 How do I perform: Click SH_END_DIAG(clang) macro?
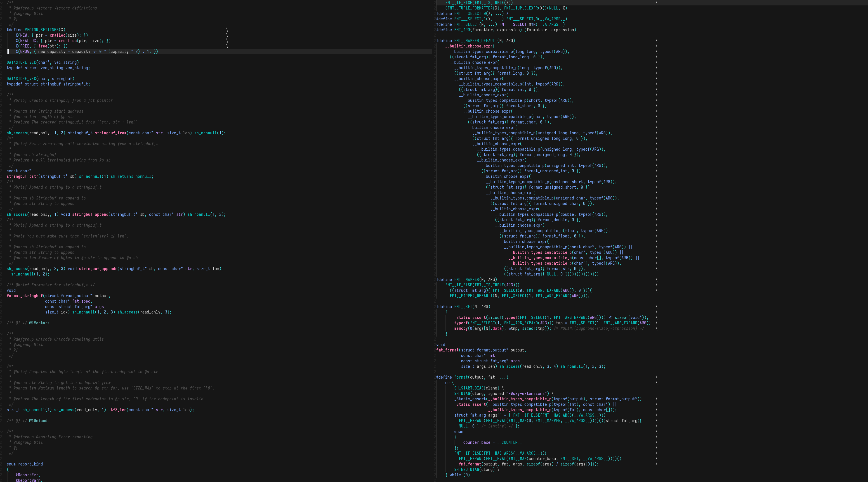pyautogui.click(x=474, y=470)
